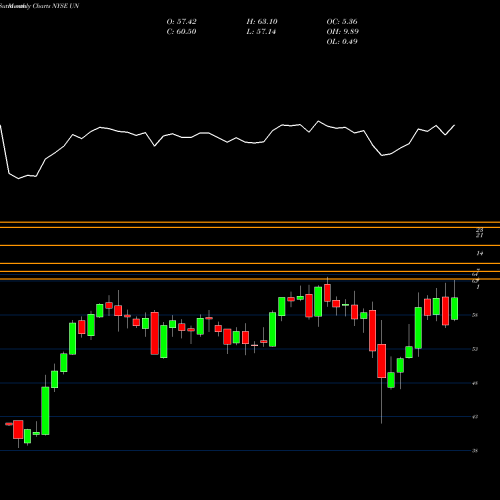Click the OC: 5.36 reading
Screen dimensions: 500x500
coord(342,22)
